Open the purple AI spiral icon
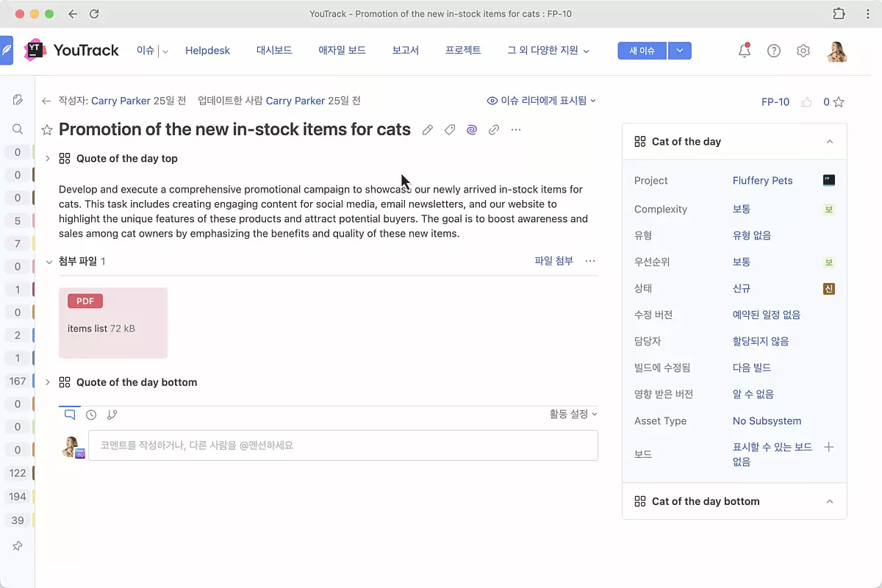The height and width of the screenshot is (588, 882). click(x=472, y=130)
